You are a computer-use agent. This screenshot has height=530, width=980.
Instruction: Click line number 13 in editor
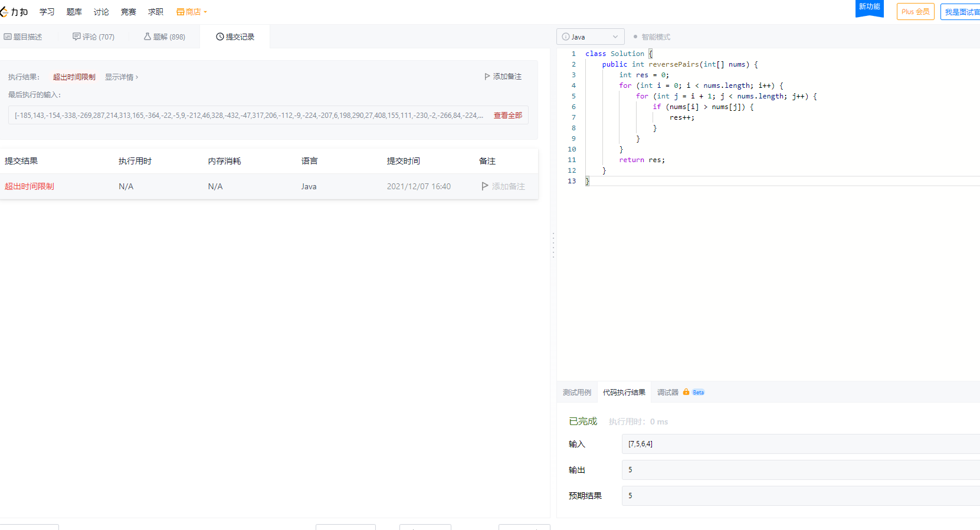(x=572, y=181)
